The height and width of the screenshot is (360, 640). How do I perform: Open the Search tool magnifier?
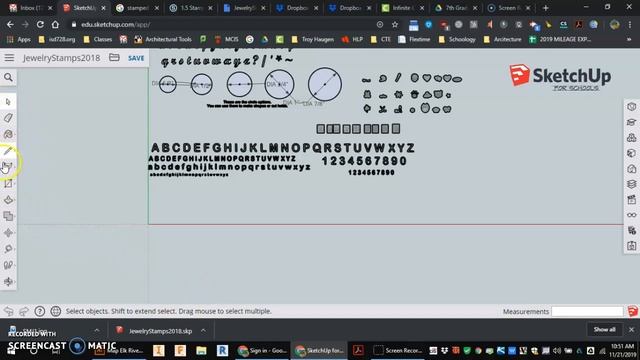pos(8,78)
